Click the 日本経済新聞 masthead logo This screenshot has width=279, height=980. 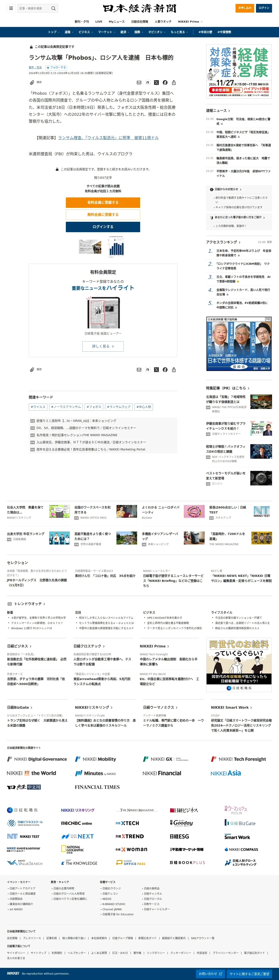click(139, 8)
